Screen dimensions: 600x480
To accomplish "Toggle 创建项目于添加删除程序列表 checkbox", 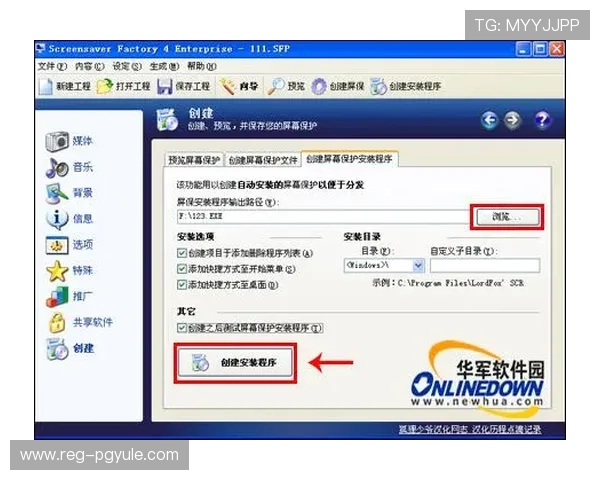I will [x=182, y=253].
